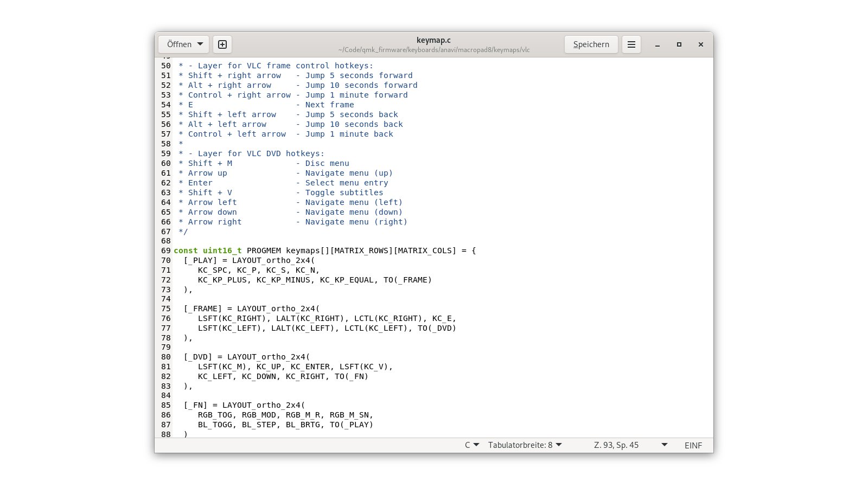Screen dimensions: 868x488
Task: Click the '[_PLAY] = LAYOUT_ortho_2x4(' line
Action: 249,260
